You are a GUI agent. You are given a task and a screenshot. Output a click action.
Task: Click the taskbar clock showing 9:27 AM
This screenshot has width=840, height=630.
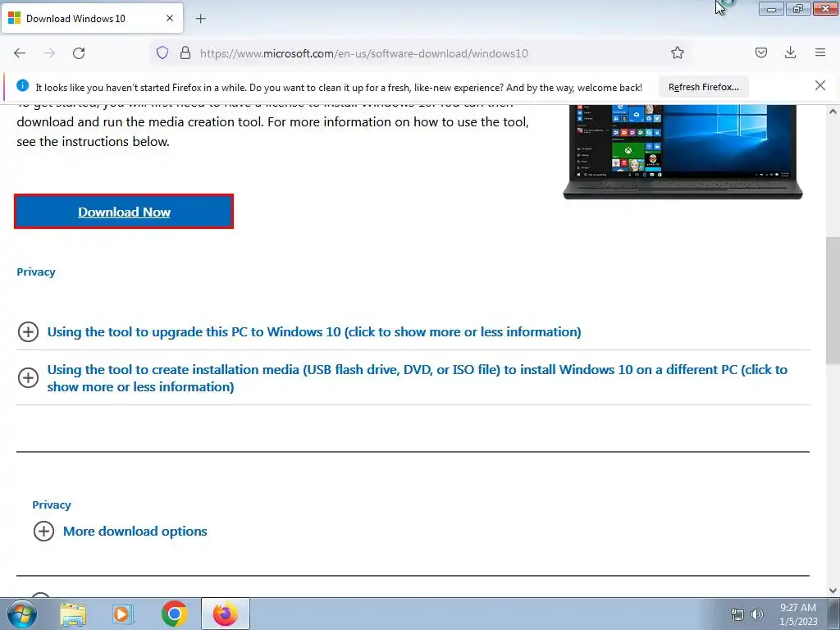click(798, 614)
